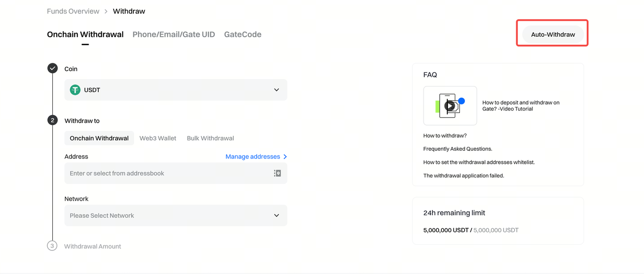Viewport: 644px width, 274px height.
Task: Open the Manage addresses link
Action: tap(253, 157)
